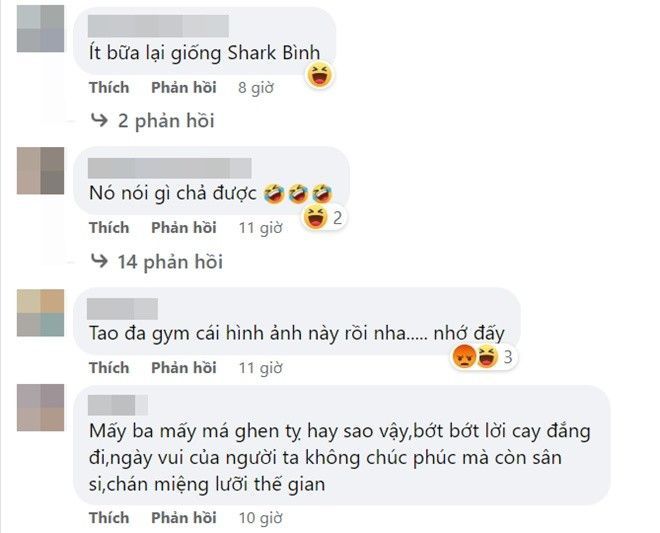Open blurred author name on last comment
The width and height of the screenshot is (660, 533).
pyautogui.click(x=118, y=405)
